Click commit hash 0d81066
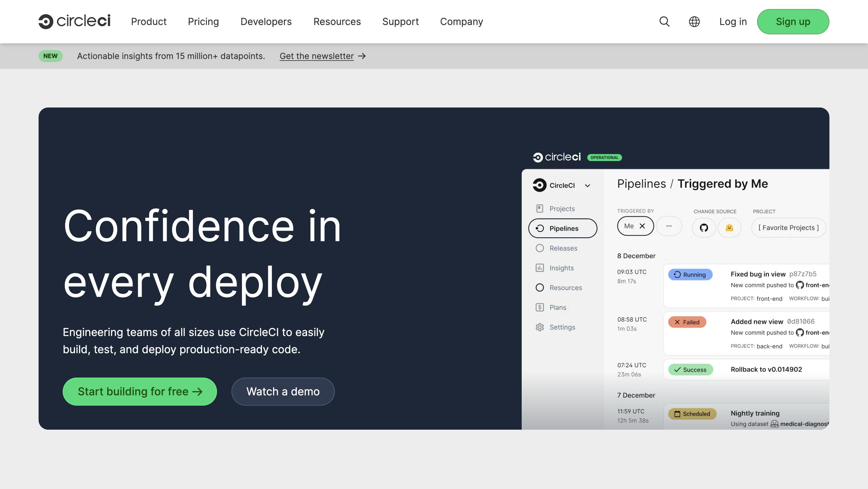The image size is (868, 489). 800,321
